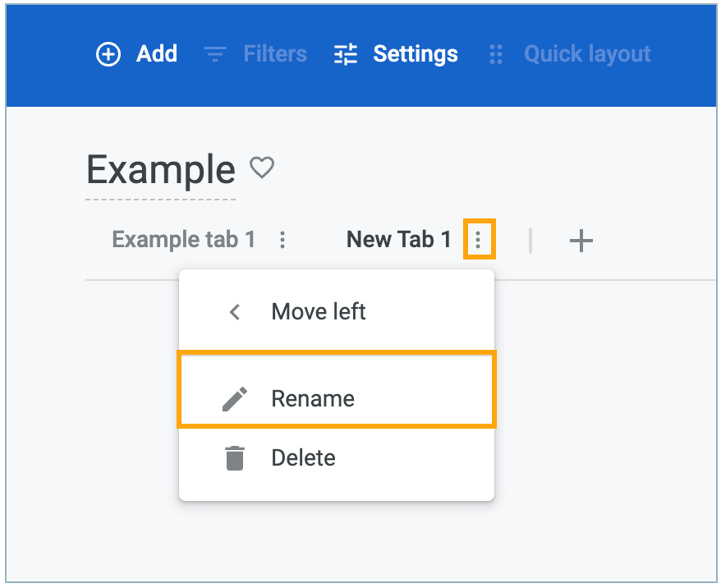Edit the Example dashboard title

161,170
